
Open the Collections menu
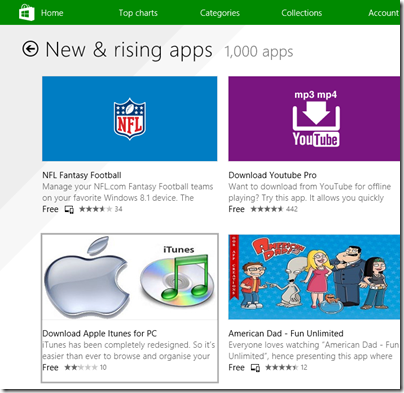pyautogui.click(x=302, y=13)
